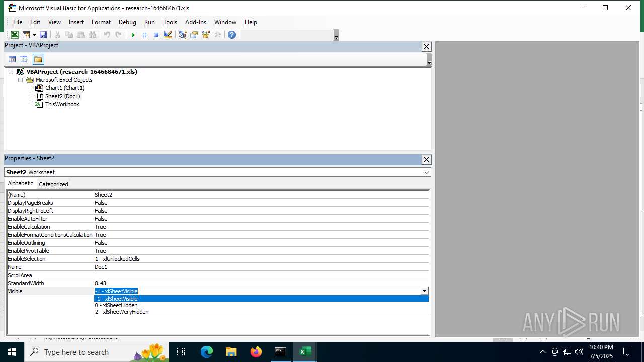
Task: Close the Properties - Sheet2 panel
Action: (426, 160)
